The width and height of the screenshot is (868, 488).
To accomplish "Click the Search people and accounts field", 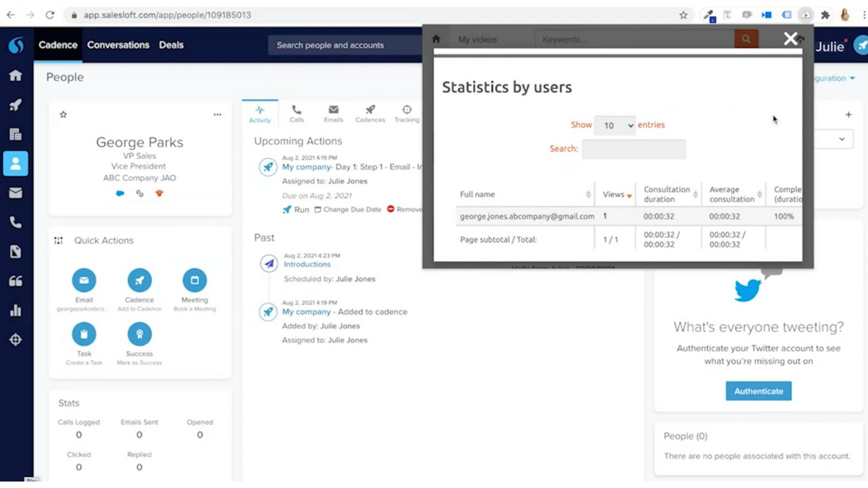I will coord(344,45).
